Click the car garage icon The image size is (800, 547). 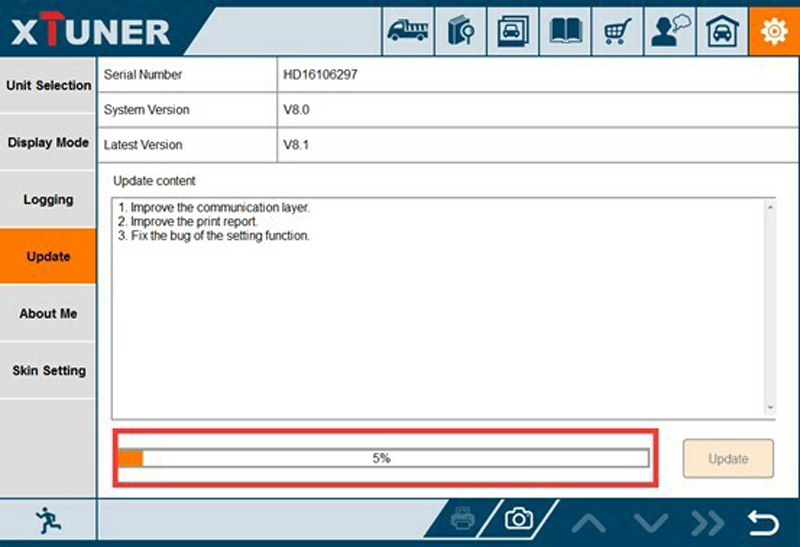click(721, 32)
